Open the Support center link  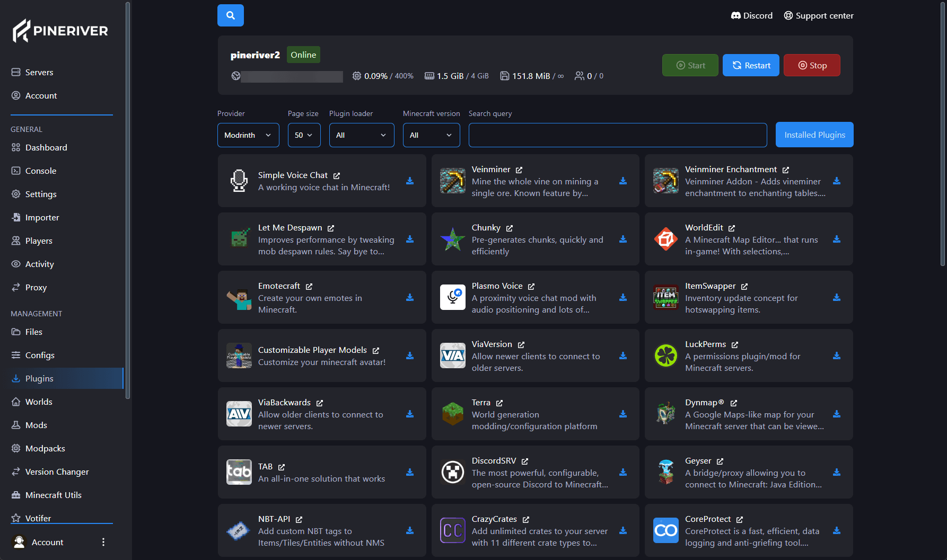tap(819, 15)
